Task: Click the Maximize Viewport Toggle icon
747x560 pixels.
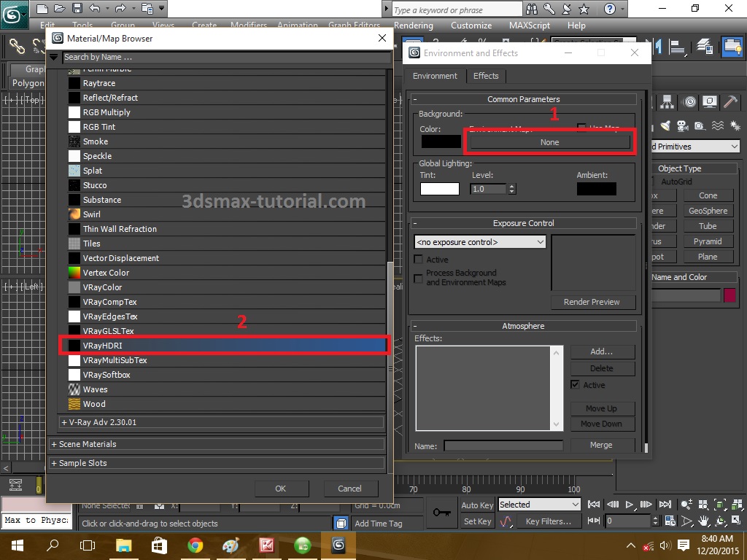Action: pyautogui.click(x=737, y=521)
